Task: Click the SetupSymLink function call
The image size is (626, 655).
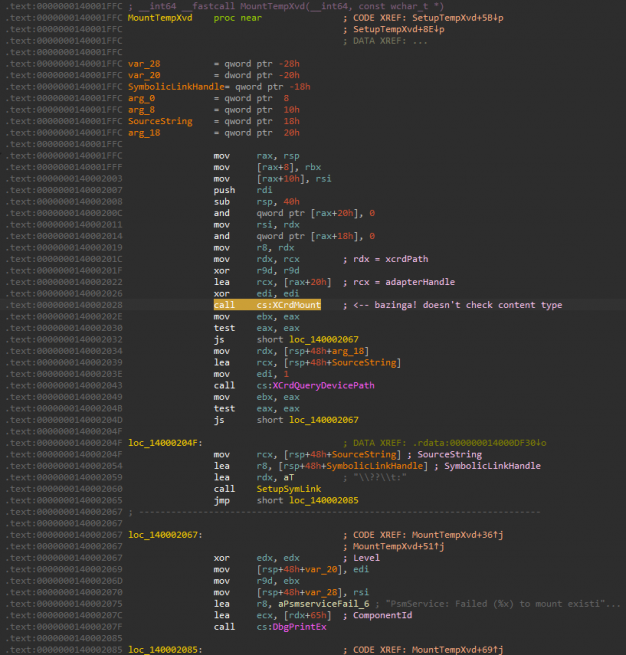Action: pos(289,489)
